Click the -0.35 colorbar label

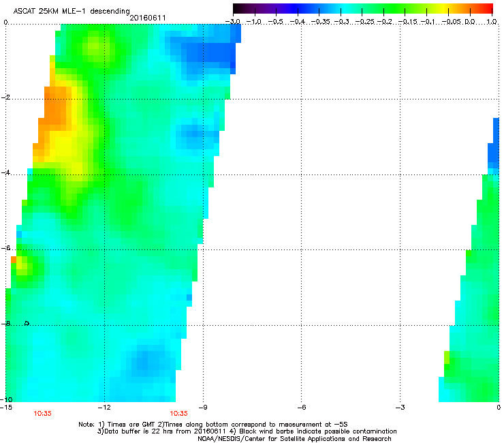[x=321, y=22]
